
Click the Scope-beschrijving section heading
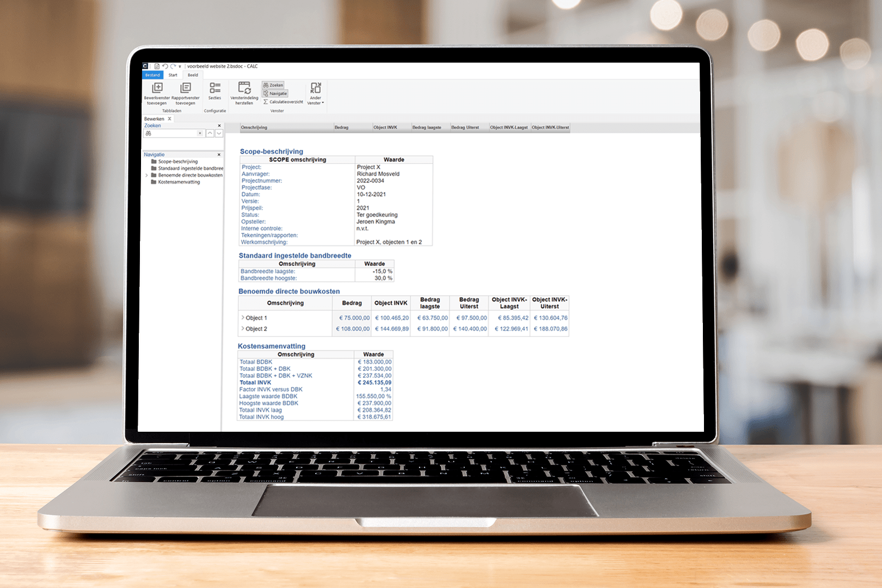(271, 151)
